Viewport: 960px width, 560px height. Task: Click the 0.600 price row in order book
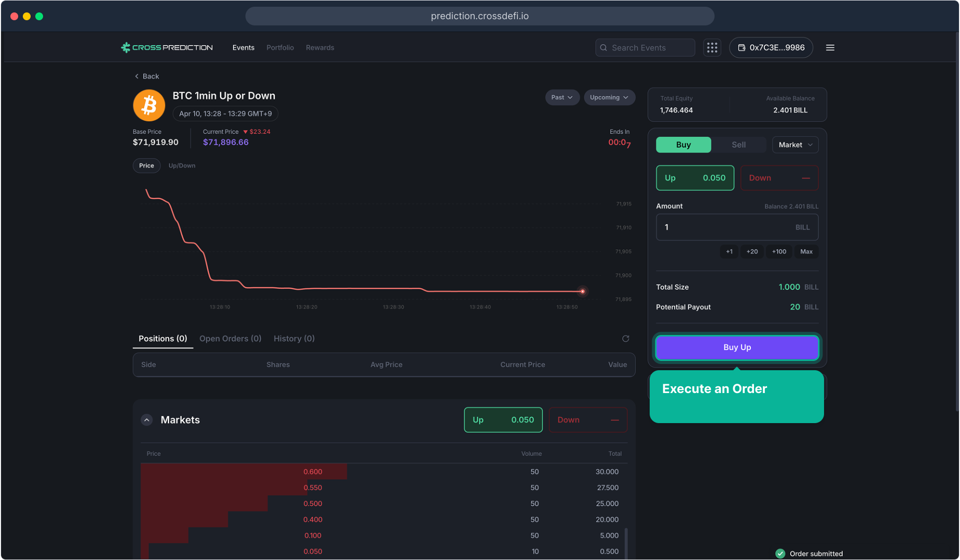click(384, 472)
